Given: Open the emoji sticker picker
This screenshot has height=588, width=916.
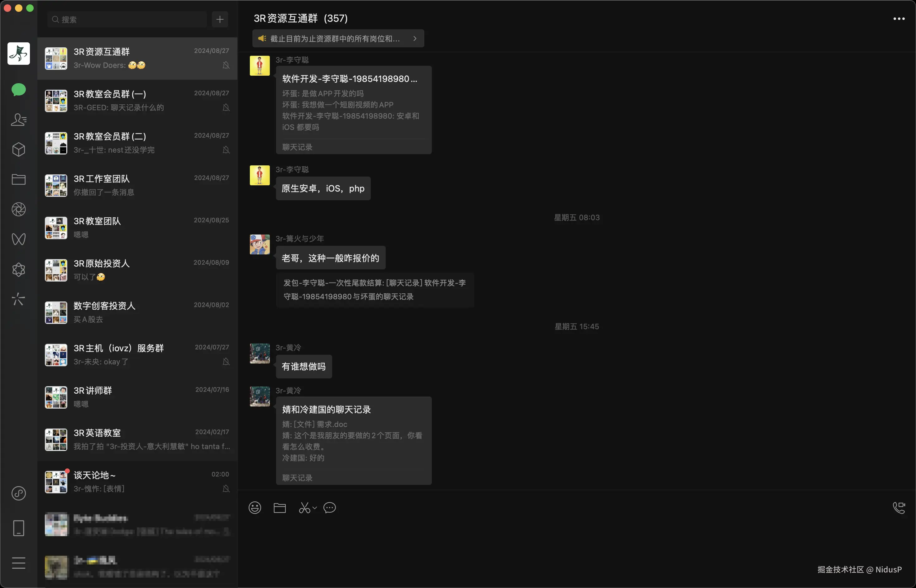Looking at the screenshot, I should point(255,508).
